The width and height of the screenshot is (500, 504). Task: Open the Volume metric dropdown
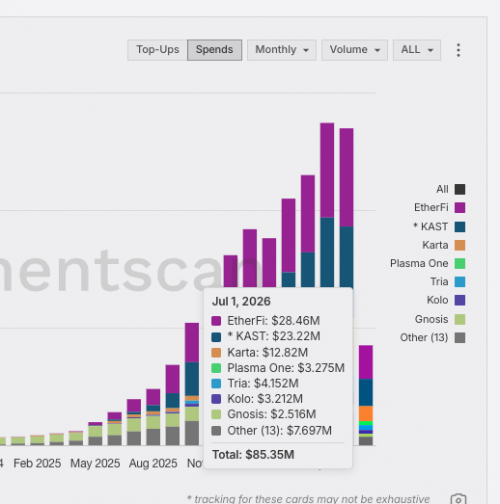coord(354,50)
